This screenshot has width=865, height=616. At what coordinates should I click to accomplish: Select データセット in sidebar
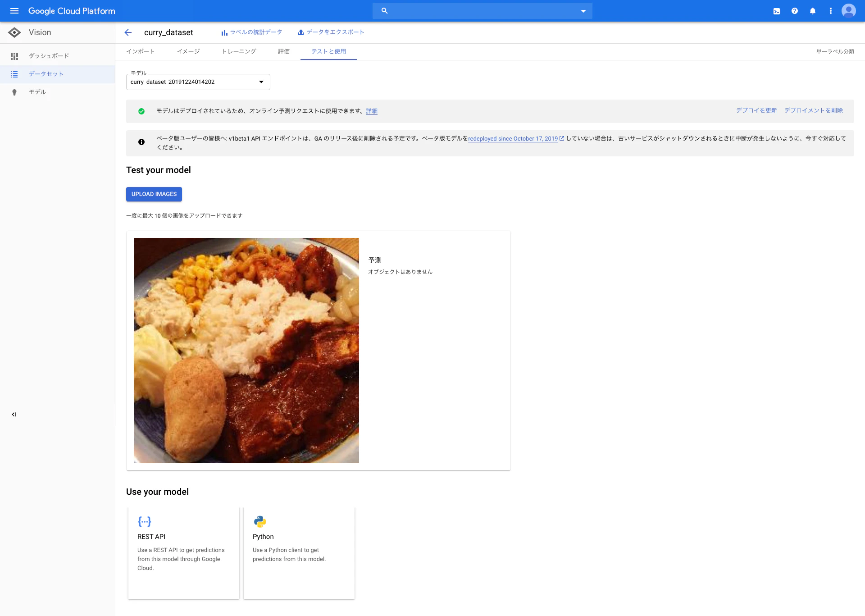click(57, 74)
